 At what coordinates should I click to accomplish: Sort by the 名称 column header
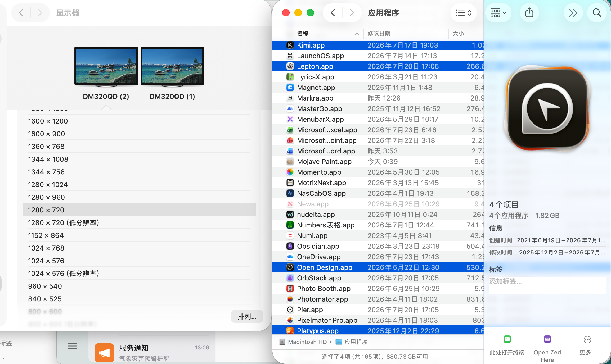tap(303, 34)
